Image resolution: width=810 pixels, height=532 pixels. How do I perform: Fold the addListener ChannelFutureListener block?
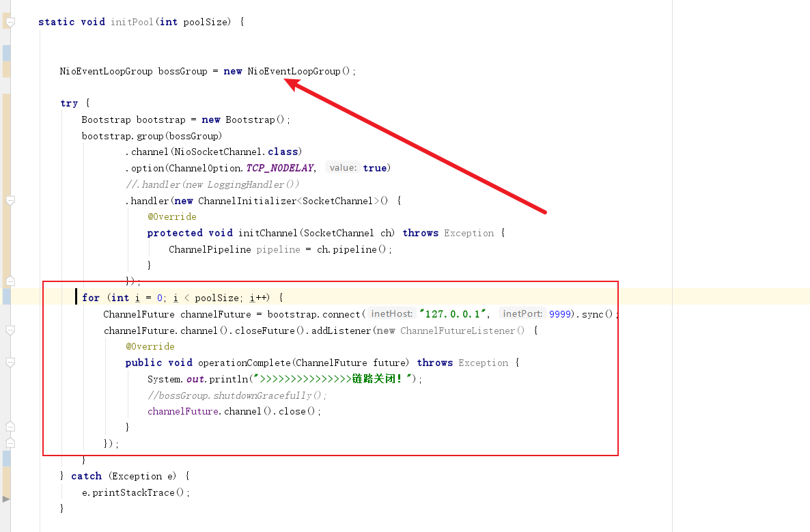tap(10, 331)
